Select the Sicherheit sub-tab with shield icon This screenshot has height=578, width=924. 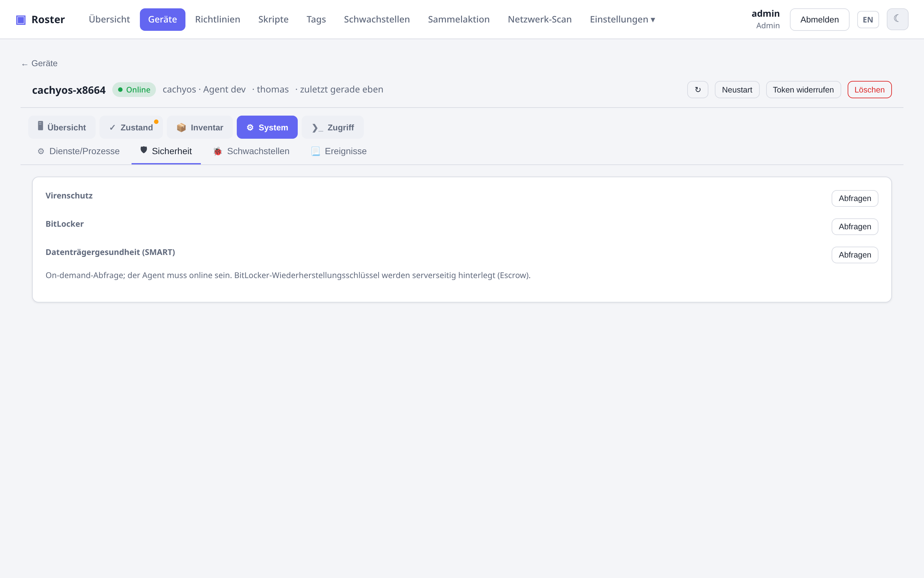click(166, 151)
